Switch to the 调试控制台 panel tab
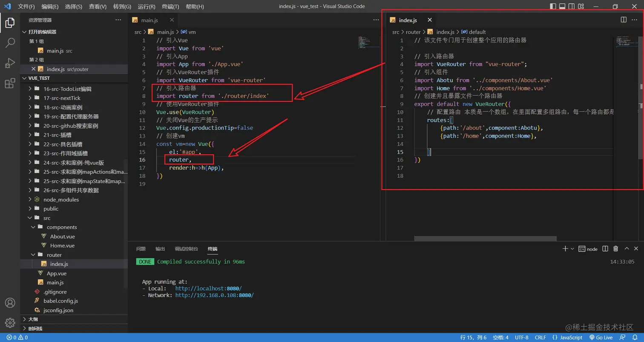The width and height of the screenshot is (644, 342). [187, 249]
